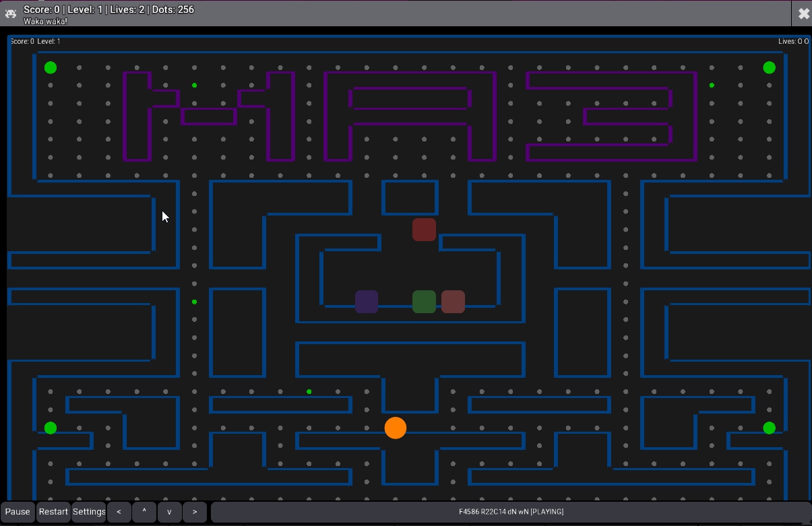This screenshot has height=526, width=812.
Task: Click the brown ghost in the ghost pen
Action: tap(453, 302)
